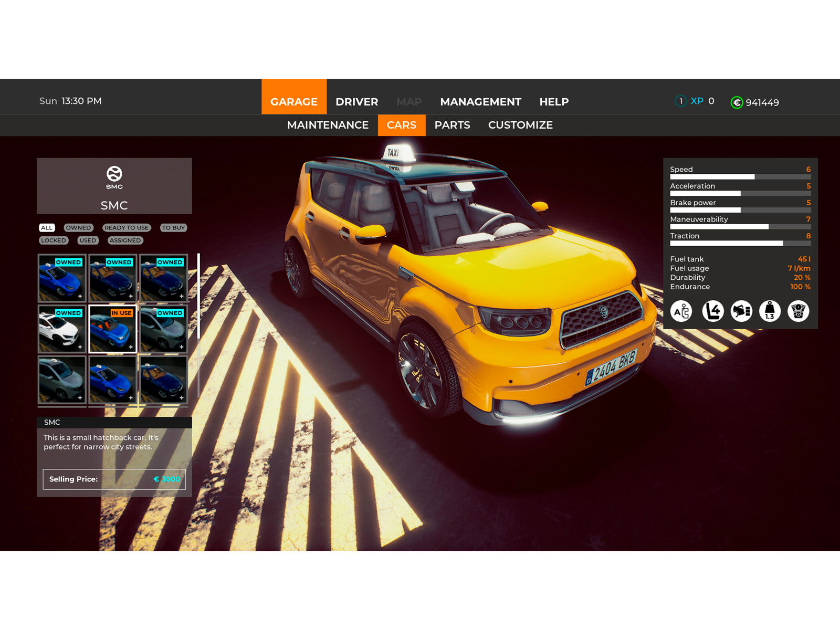Screen dimensions: 840x630
Task: Toggle the OWNED filter chip
Action: pos(78,228)
